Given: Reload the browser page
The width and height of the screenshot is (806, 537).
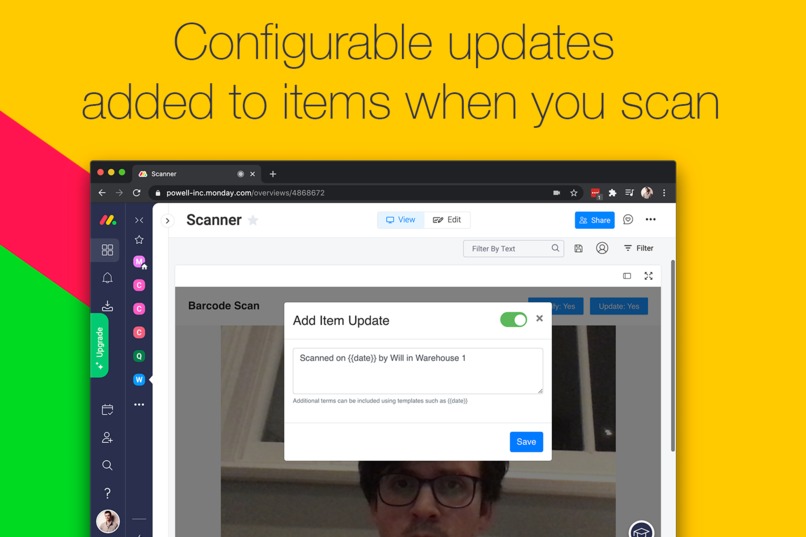Looking at the screenshot, I should tap(137, 193).
